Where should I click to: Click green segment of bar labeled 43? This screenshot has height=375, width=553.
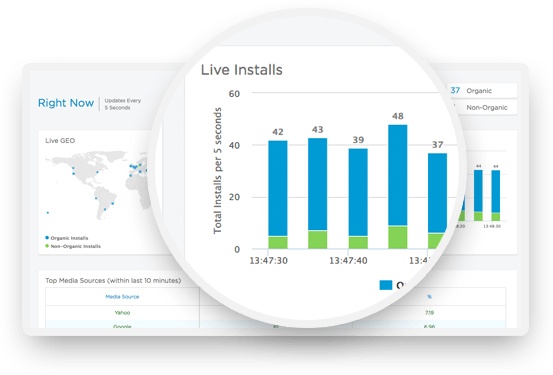[x=317, y=240]
